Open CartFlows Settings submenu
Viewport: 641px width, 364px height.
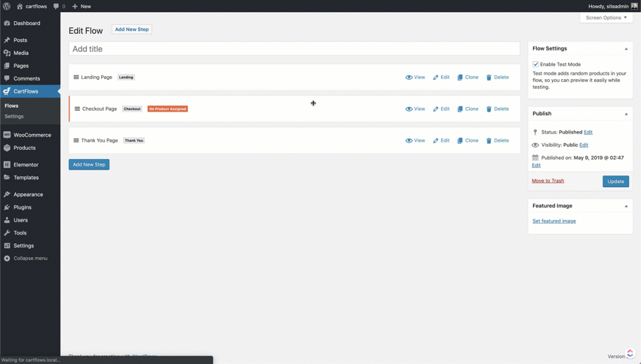14,116
